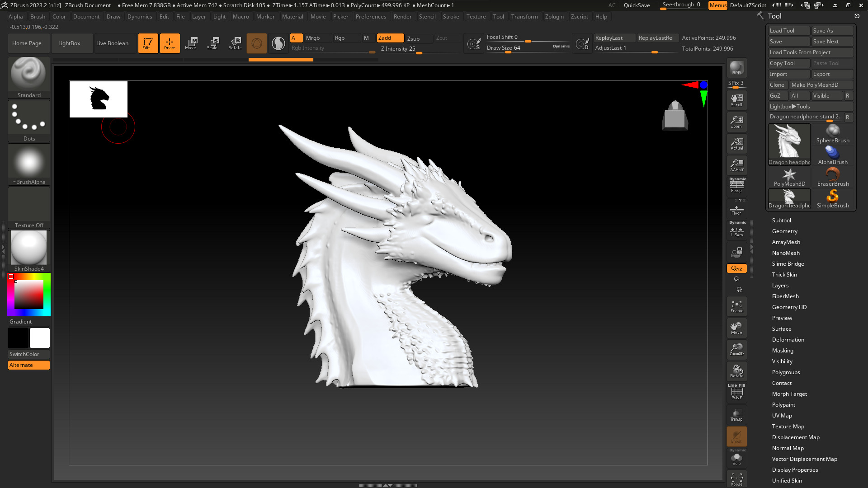
Task: Set canvas to Actual size
Action: tap(736, 144)
